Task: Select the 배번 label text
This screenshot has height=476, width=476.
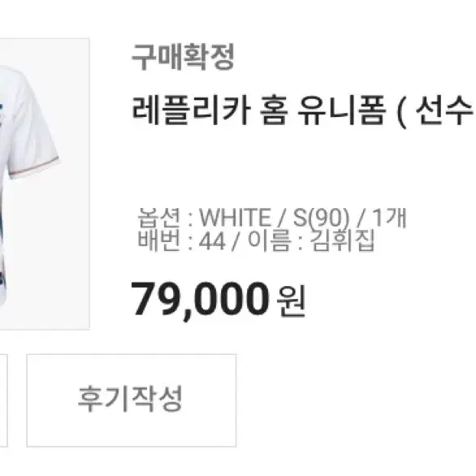Action: [158, 241]
